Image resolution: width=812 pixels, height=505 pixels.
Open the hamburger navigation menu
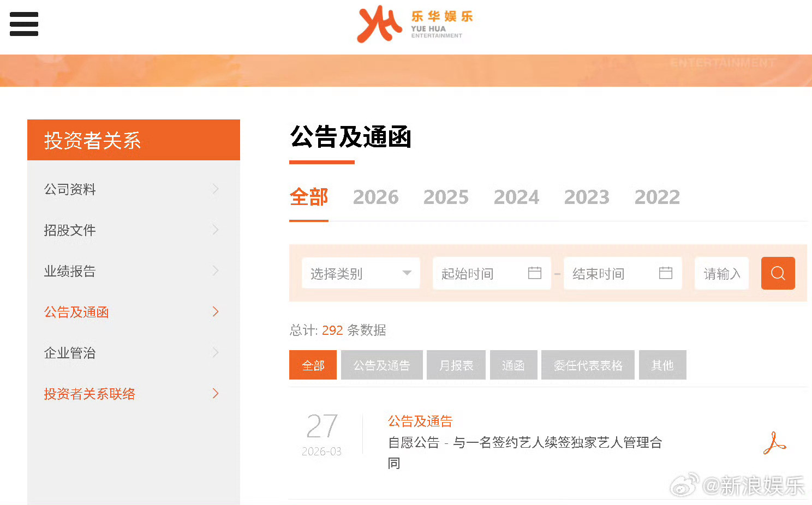pos(23,24)
